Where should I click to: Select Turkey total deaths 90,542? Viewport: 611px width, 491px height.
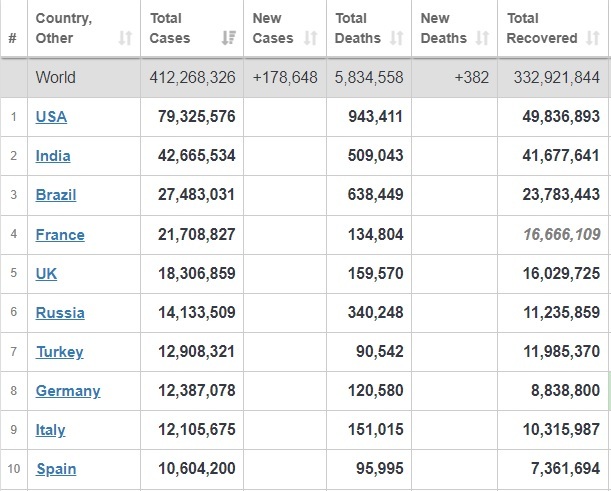tap(380, 351)
